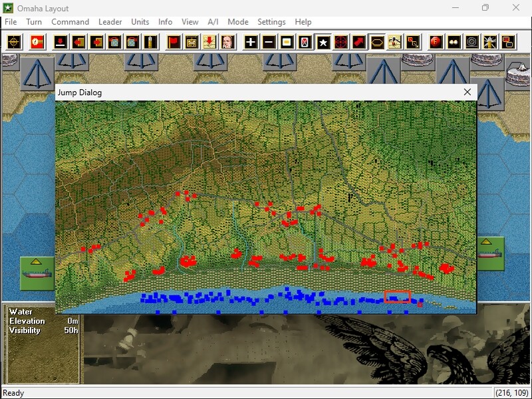532x399 pixels.
Task: Minimize the Omaha Layout window
Action: pos(456,8)
